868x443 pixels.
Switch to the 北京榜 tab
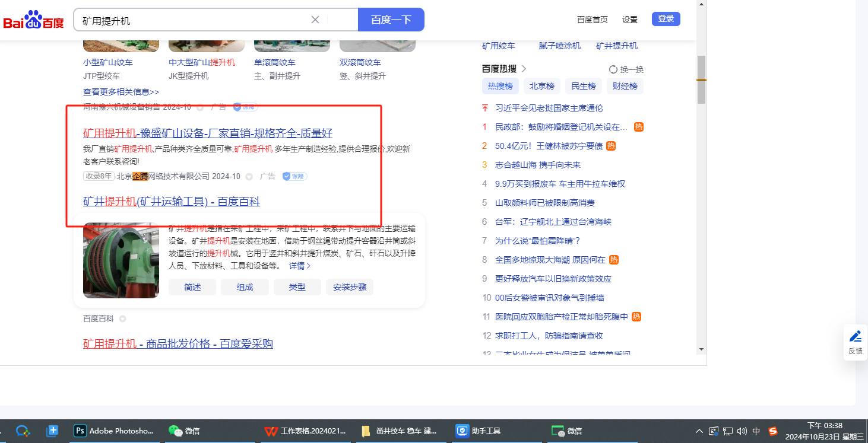click(541, 86)
